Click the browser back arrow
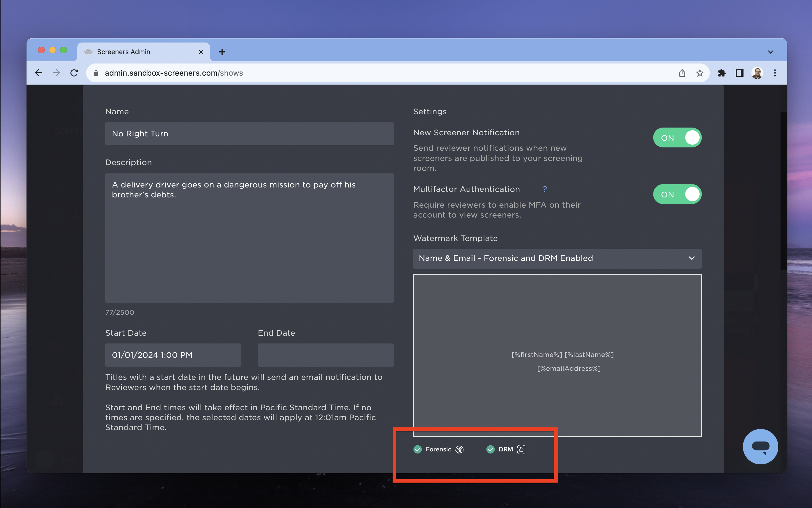Image resolution: width=812 pixels, height=508 pixels. (x=38, y=73)
